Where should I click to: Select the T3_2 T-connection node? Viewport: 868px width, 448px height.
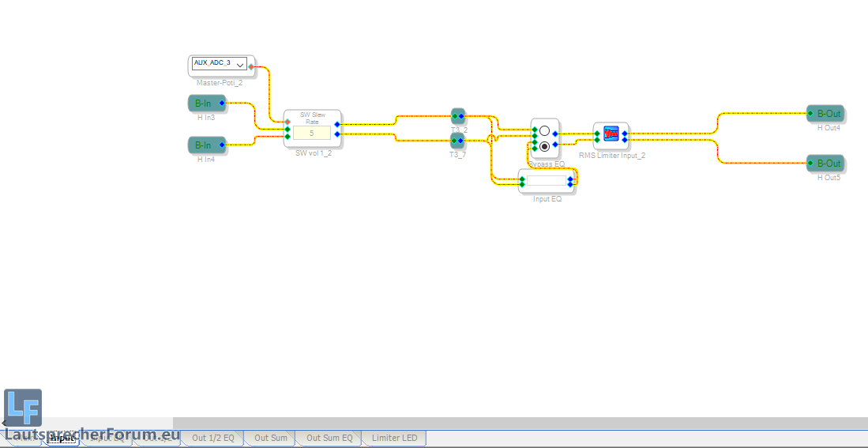[x=458, y=116]
